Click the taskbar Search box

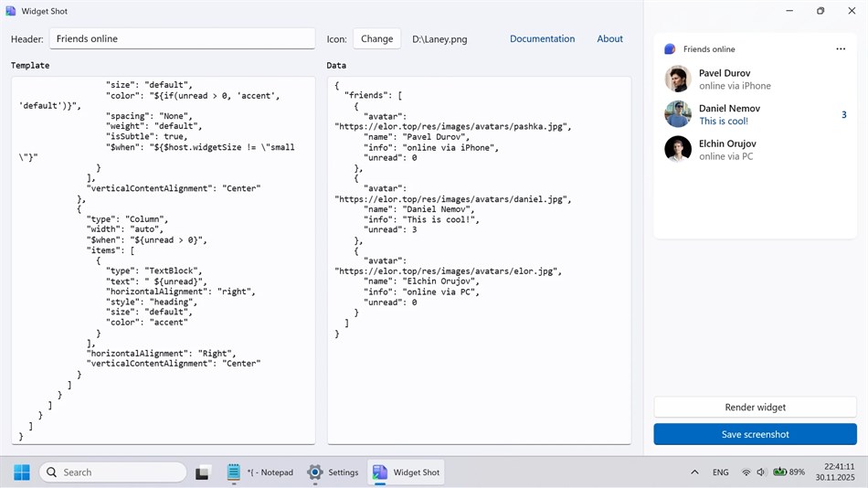tap(113, 472)
